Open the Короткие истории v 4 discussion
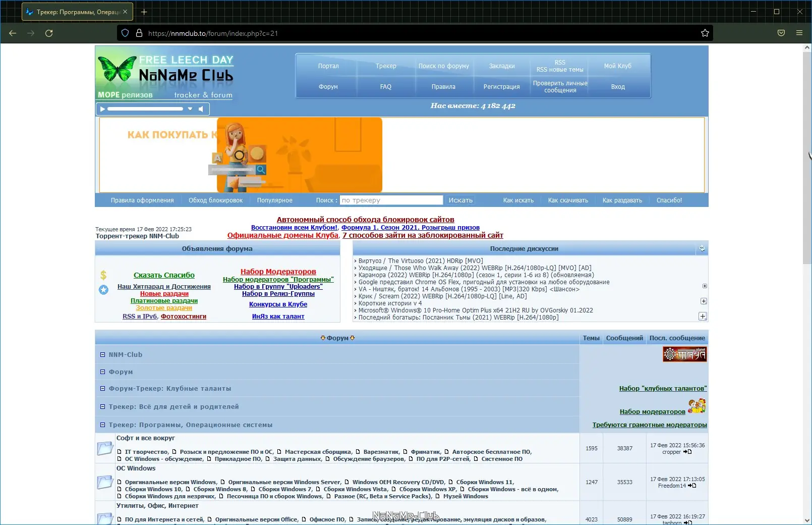The width and height of the screenshot is (812, 525). click(x=390, y=303)
